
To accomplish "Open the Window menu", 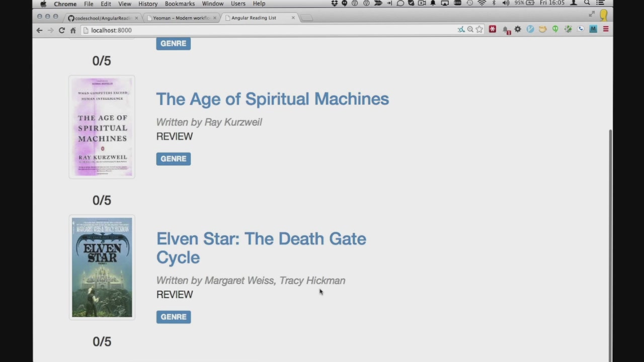I will pos(213,4).
